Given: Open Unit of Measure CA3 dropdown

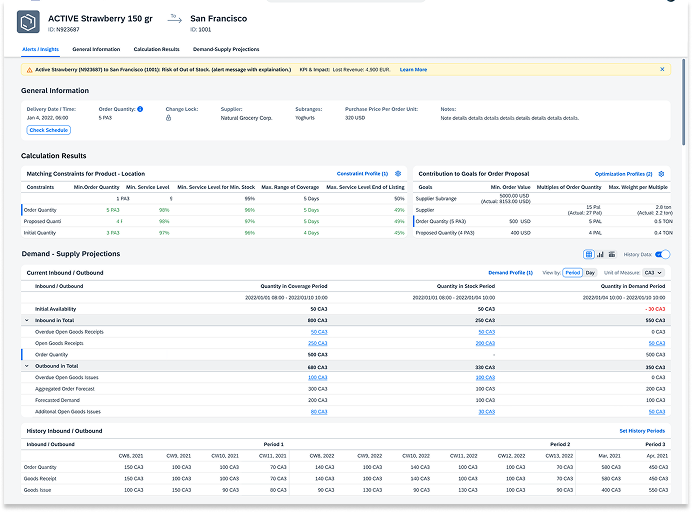Looking at the screenshot, I should pyautogui.click(x=653, y=273).
